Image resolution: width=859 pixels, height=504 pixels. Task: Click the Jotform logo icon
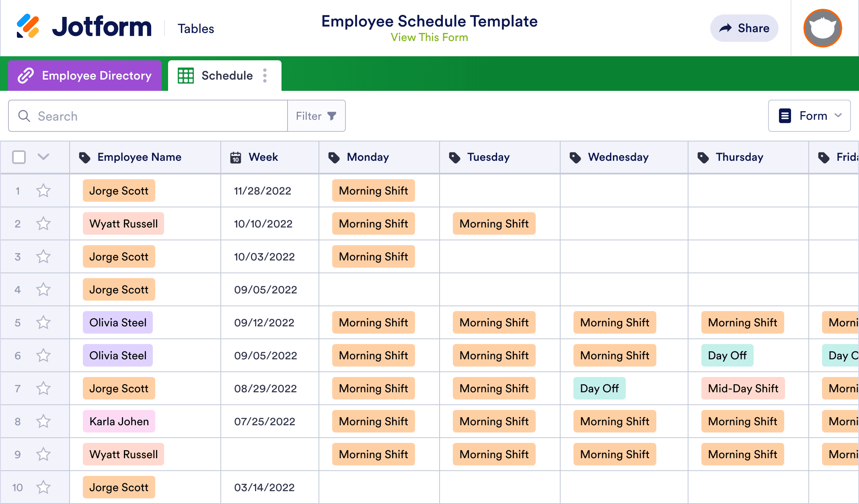click(x=28, y=27)
